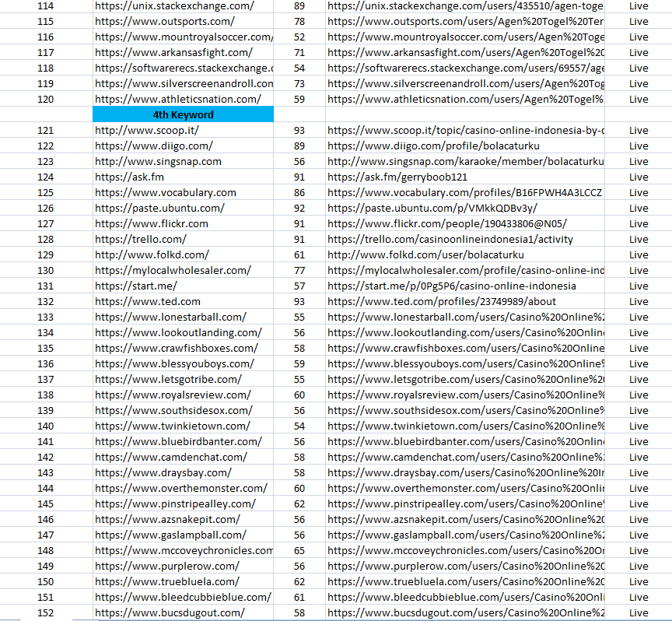The width and height of the screenshot is (672, 621).
Task: Click the value 60 for royalsreview
Action: click(x=299, y=395)
